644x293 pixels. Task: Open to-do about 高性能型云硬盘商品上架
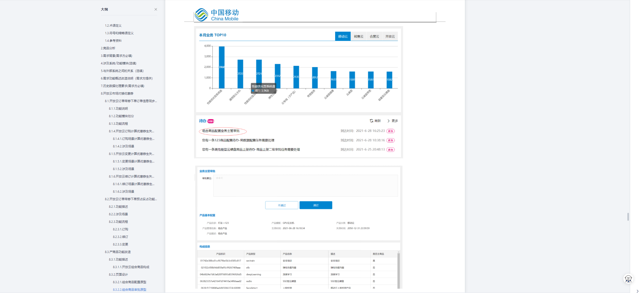click(251, 149)
